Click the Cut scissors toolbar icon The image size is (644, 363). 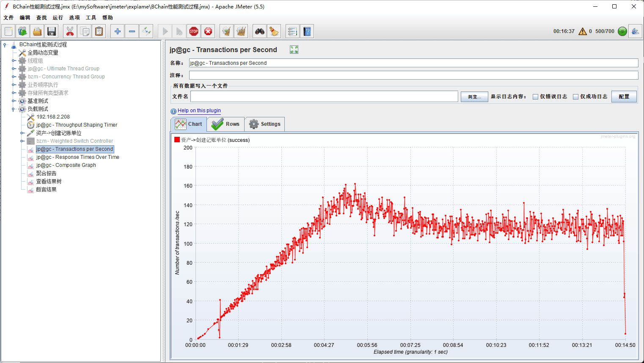click(x=70, y=31)
